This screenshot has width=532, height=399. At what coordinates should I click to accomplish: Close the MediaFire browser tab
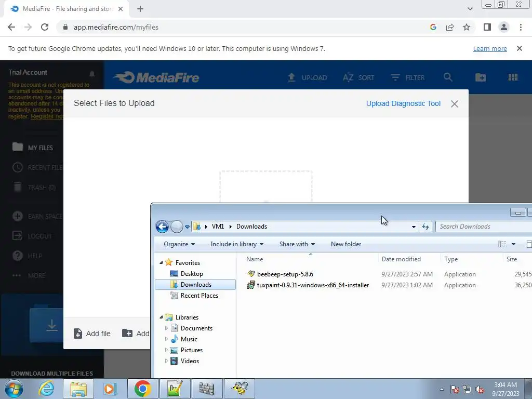click(121, 9)
